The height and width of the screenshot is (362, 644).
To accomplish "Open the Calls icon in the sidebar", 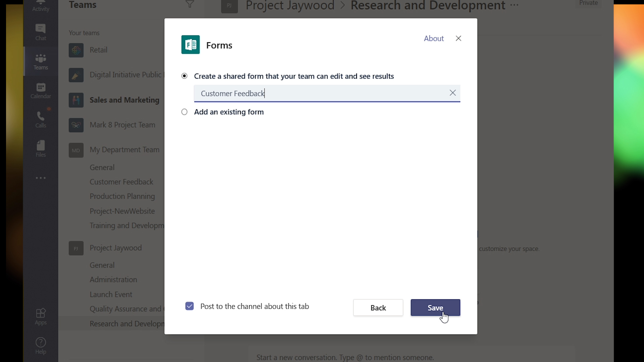I will click(41, 120).
